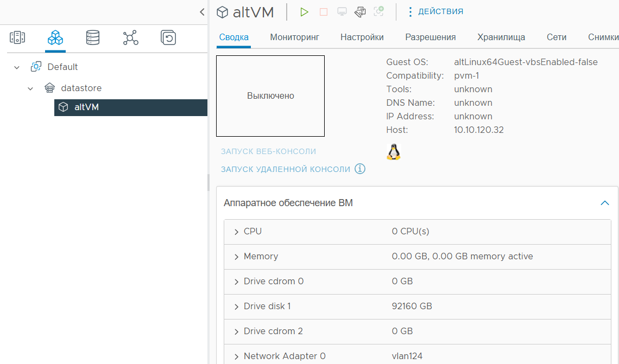Open the Networking view icon
The width and height of the screenshot is (619, 364).
point(131,37)
